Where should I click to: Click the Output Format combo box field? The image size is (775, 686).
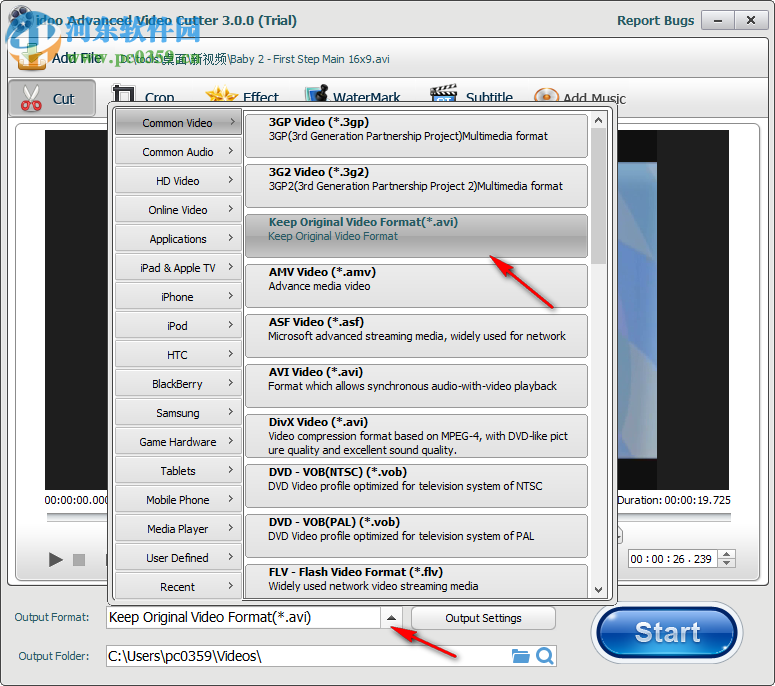pyautogui.click(x=243, y=618)
